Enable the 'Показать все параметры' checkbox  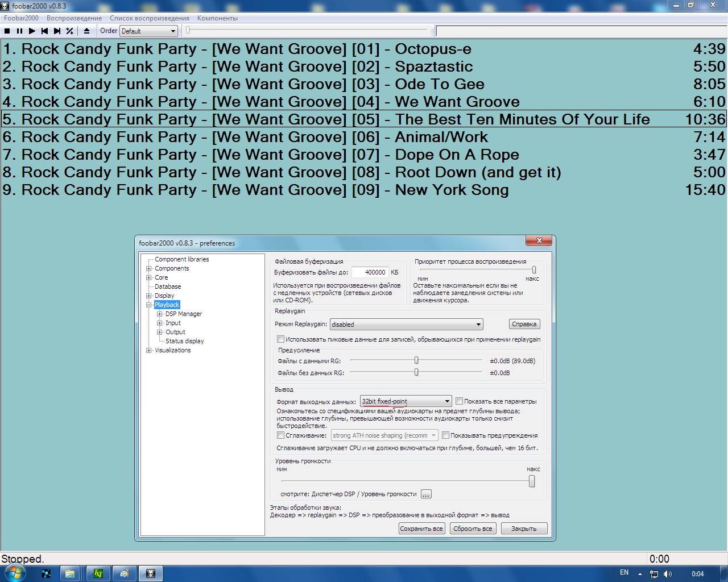(459, 401)
